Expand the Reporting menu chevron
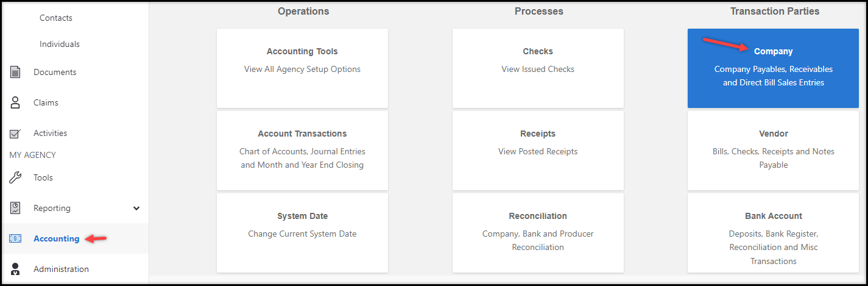Viewport: 868px width, 286px height. click(136, 208)
